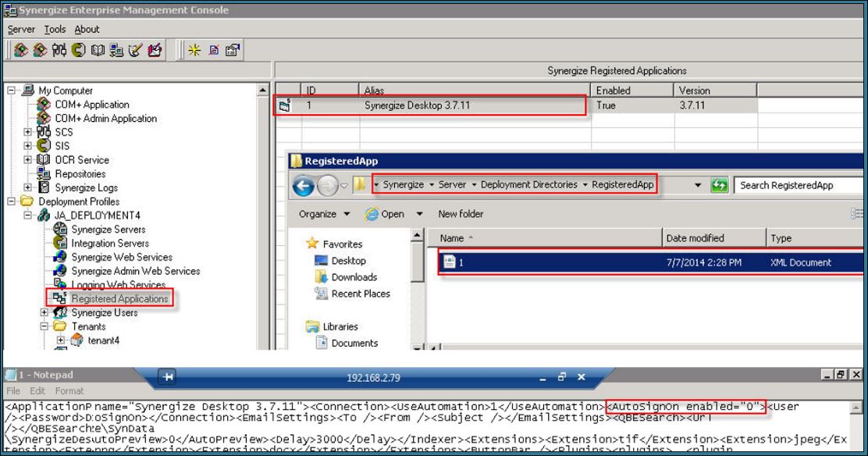Screen dimensions: 868x456
Task: Click the '7/7/2014 2:28 PM' date cell
Action: click(703, 262)
